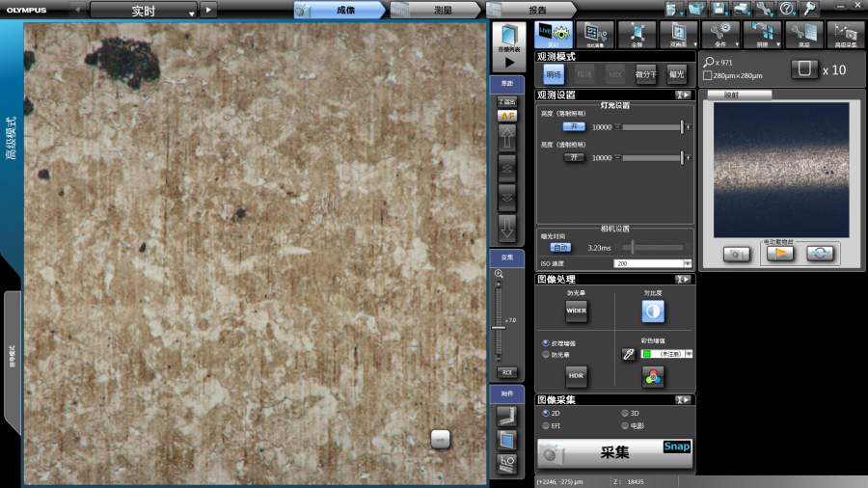Collapse the 图像采集 panel expander
Viewport: 868px width, 488px height.
(x=683, y=399)
